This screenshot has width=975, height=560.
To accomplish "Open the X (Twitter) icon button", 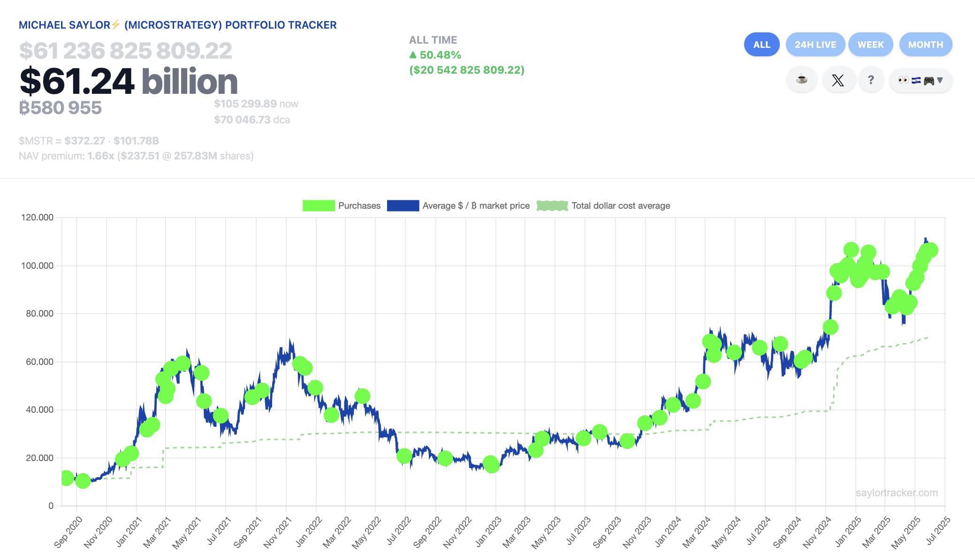I will 838,80.
